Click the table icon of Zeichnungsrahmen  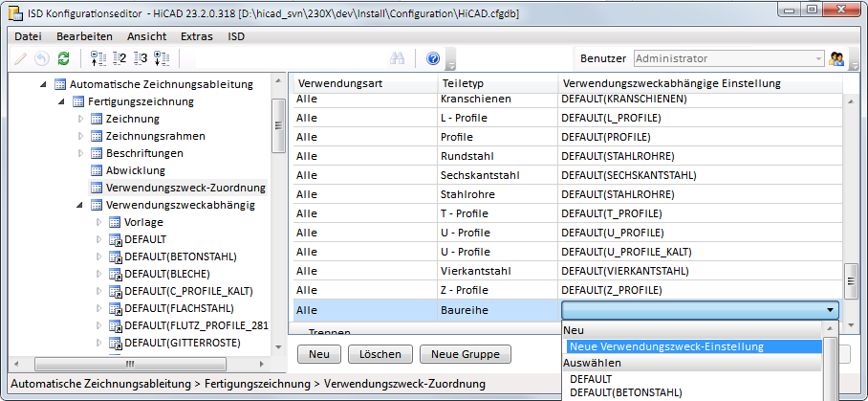[x=97, y=136]
